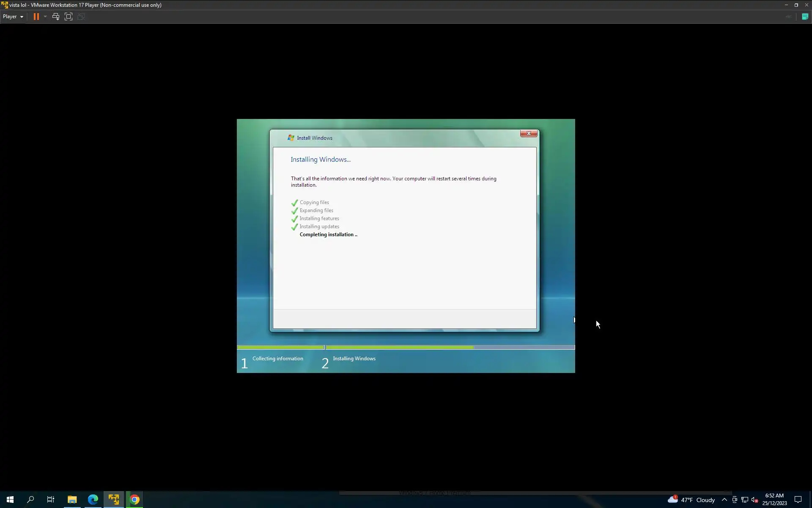This screenshot has width=812, height=508.
Task: Click the VMware Player taskbar button
Action: 114,500
